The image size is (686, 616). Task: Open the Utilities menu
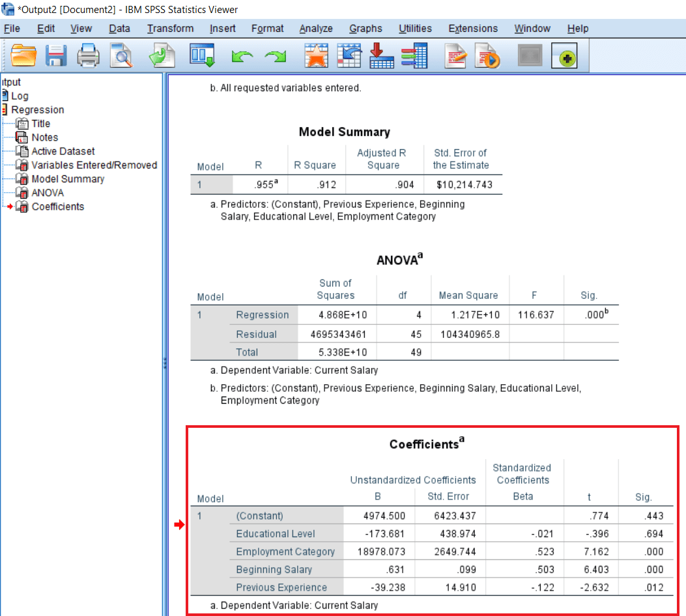pyautogui.click(x=415, y=29)
